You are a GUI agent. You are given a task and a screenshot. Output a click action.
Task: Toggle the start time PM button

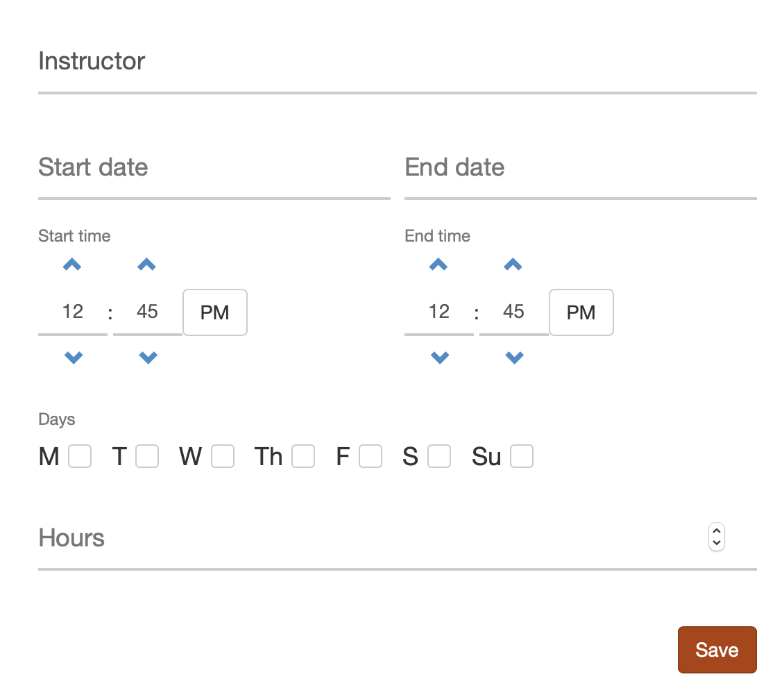215,312
